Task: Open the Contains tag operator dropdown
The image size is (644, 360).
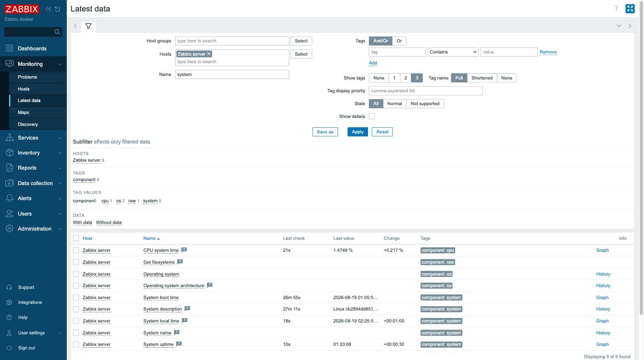Action: click(x=453, y=52)
